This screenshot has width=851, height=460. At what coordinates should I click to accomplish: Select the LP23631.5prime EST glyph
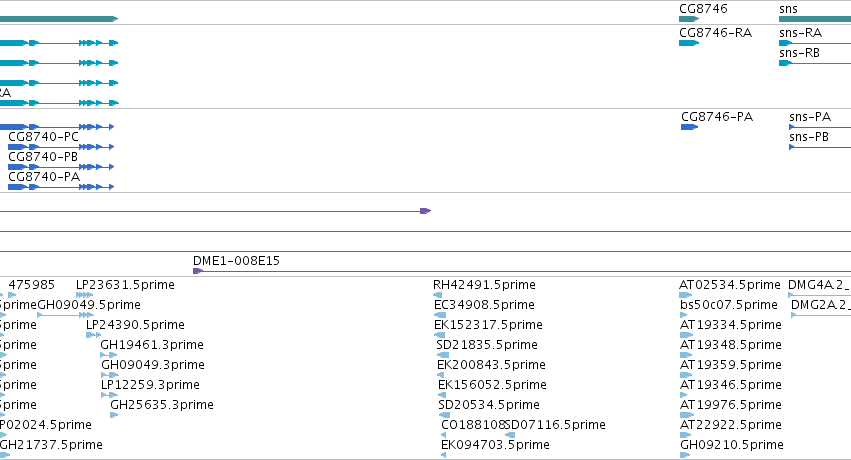(x=85, y=295)
